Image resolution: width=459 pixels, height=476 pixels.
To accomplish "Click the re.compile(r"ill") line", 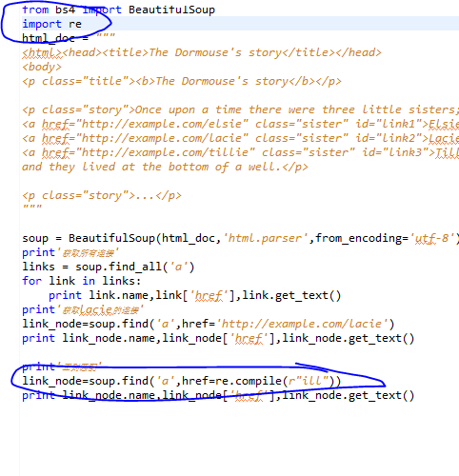I will [182, 381].
